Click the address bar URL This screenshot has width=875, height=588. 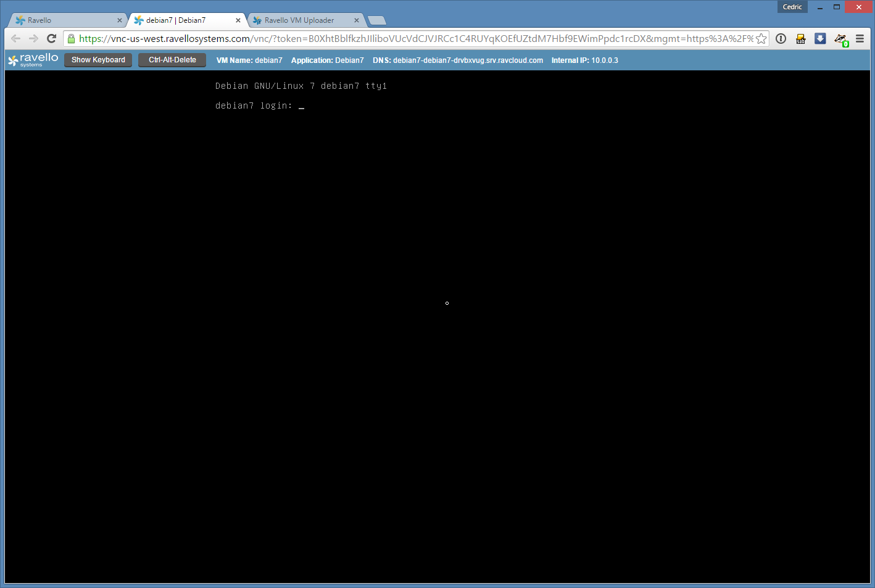tap(413, 39)
